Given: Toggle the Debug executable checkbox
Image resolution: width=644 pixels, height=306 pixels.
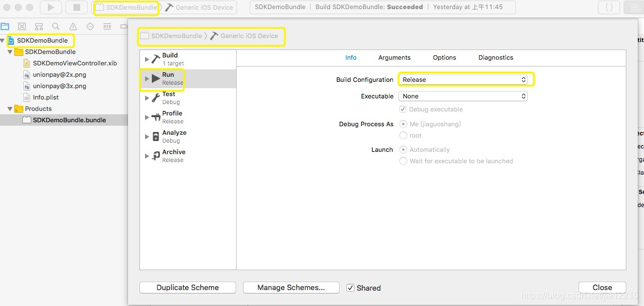Looking at the screenshot, I should coord(403,109).
